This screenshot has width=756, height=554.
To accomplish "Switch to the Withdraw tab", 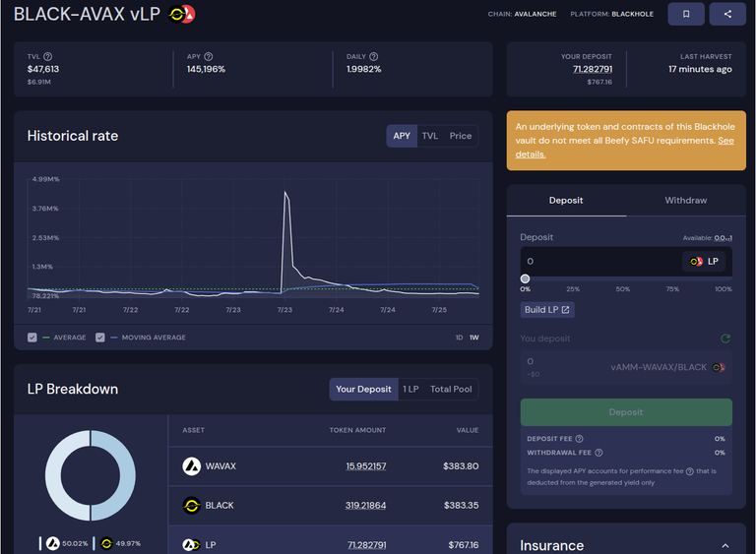I will coord(685,200).
